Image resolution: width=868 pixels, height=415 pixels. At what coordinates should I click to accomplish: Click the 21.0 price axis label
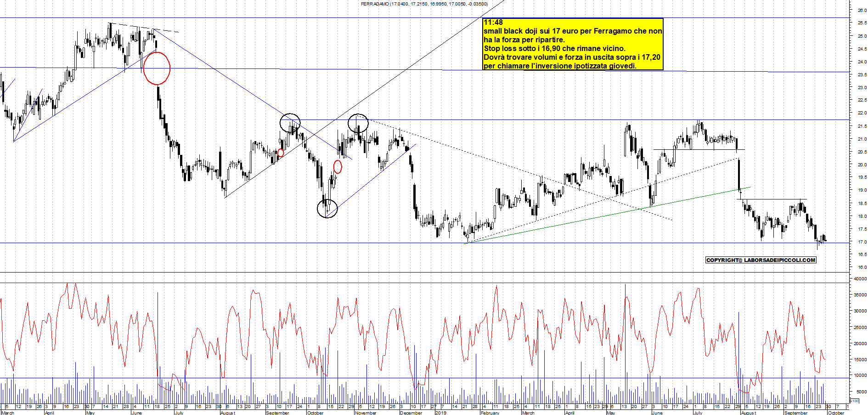pos(862,139)
